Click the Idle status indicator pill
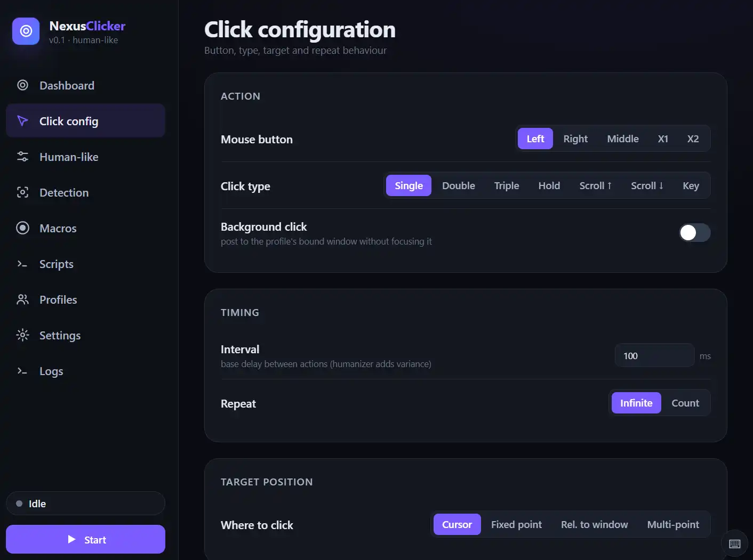 [x=85, y=504]
